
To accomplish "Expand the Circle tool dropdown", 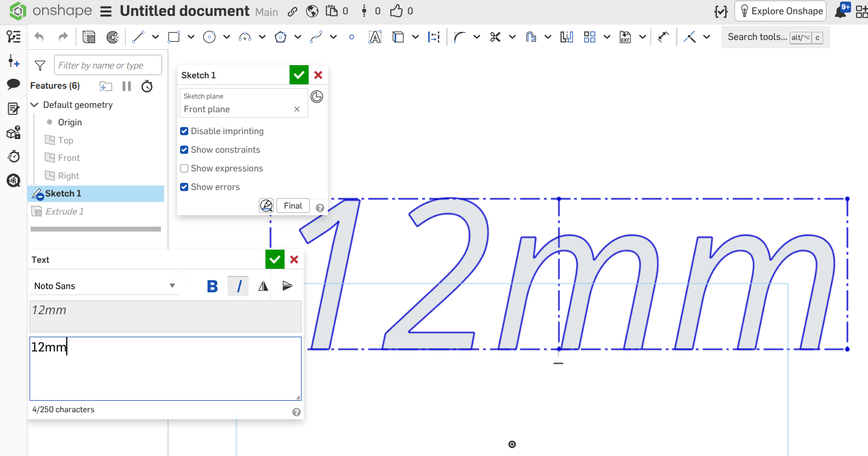I will click(x=227, y=37).
